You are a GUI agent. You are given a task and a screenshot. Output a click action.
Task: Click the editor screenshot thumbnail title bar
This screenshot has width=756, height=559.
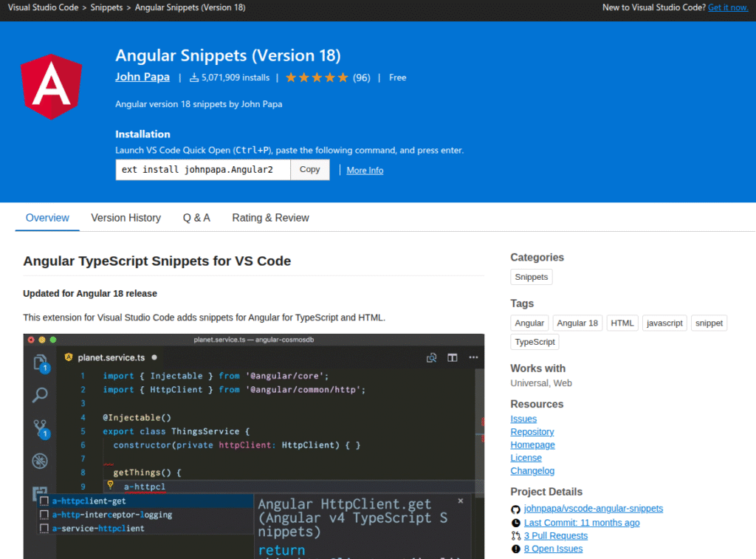point(254,340)
